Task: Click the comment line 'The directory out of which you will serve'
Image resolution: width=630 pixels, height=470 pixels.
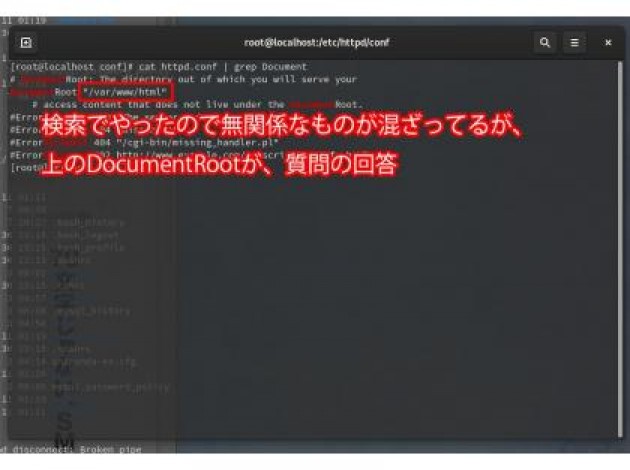Action: point(217,79)
